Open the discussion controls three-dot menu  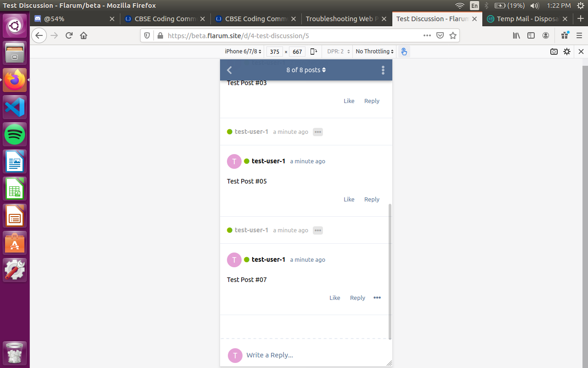(383, 70)
